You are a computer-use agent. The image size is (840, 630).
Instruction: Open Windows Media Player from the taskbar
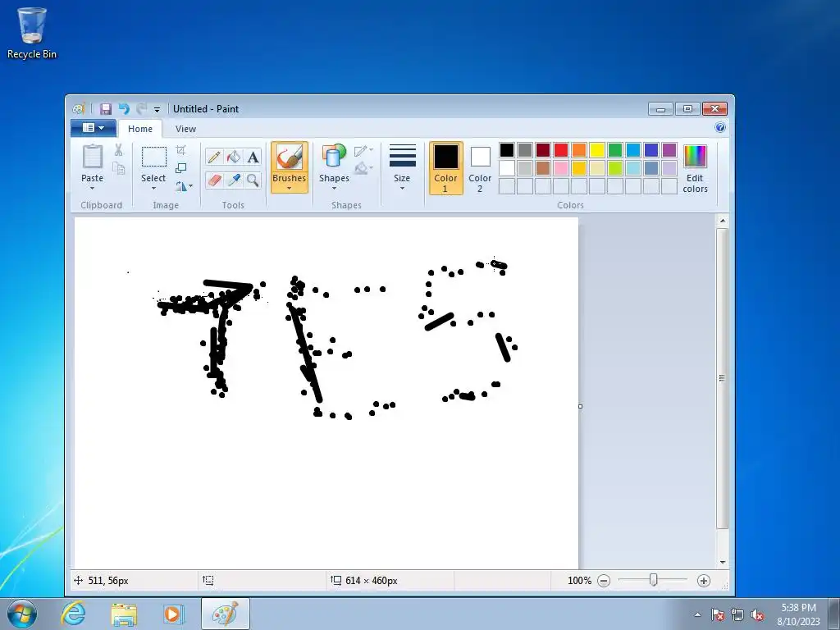[x=174, y=614]
